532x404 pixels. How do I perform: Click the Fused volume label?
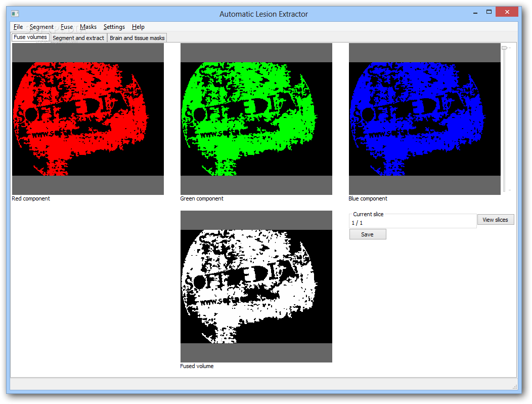point(197,366)
